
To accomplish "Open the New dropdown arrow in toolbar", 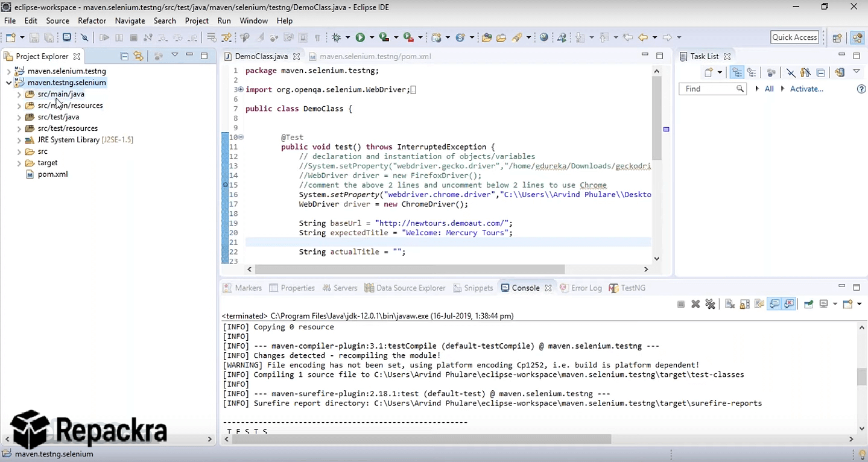I will [22, 37].
